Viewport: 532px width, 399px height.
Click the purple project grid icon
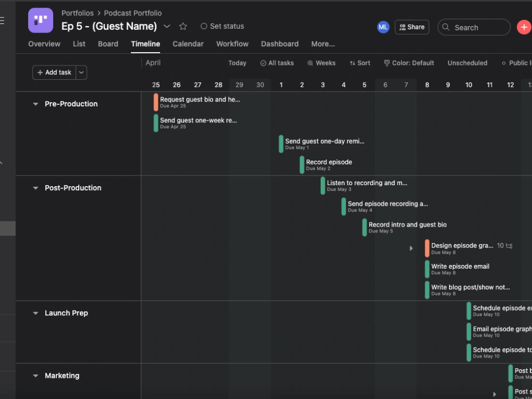click(40, 20)
